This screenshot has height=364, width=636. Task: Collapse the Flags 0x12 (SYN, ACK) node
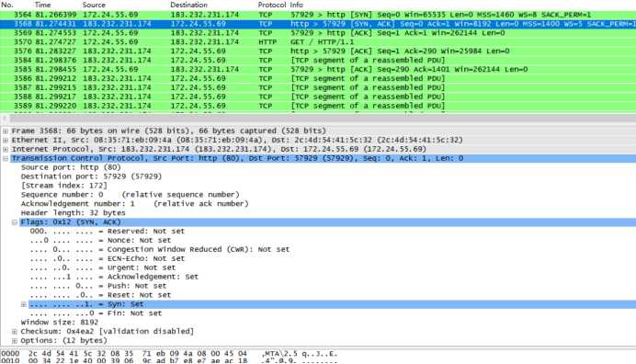15,222
